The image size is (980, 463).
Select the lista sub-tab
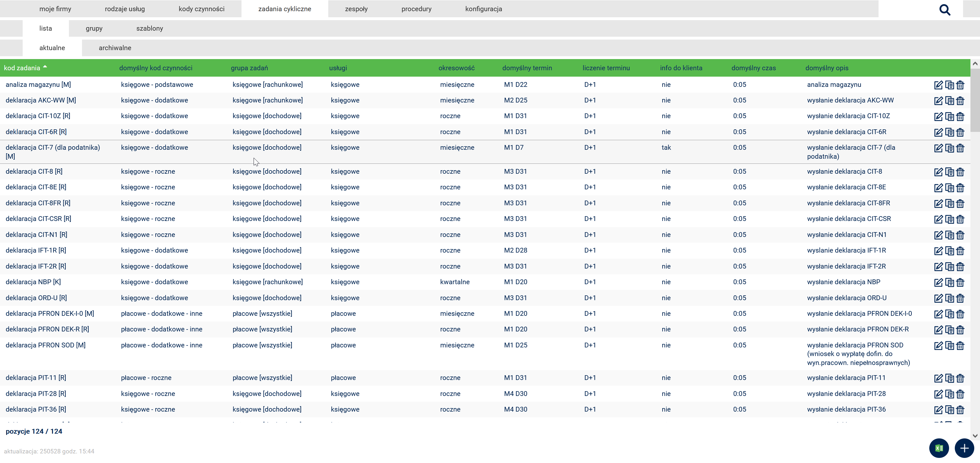(46, 28)
